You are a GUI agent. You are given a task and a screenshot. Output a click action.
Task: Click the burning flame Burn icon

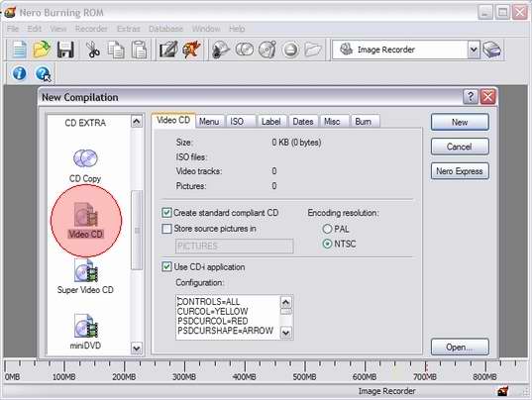click(x=191, y=50)
